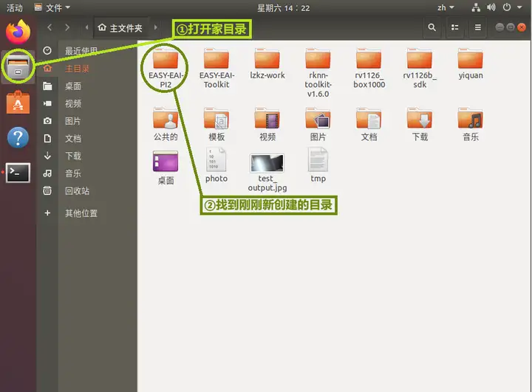Open Ubuntu Software from the dock
This screenshot has width=532, height=392.
pos(18,103)
